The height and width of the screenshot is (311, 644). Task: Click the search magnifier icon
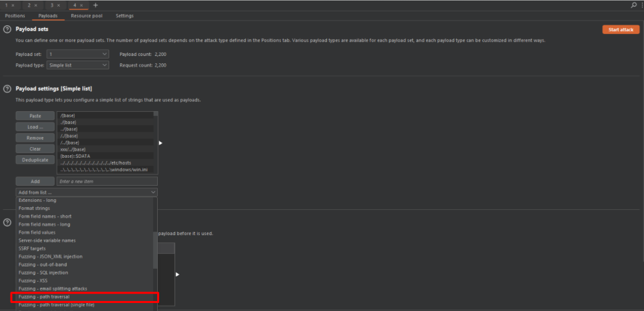(x=633, y=5)
